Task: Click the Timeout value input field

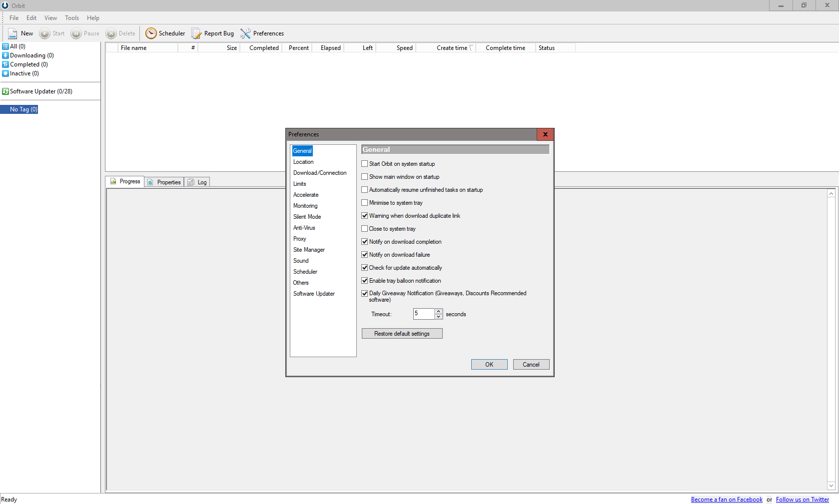Action: pos(424,314)
